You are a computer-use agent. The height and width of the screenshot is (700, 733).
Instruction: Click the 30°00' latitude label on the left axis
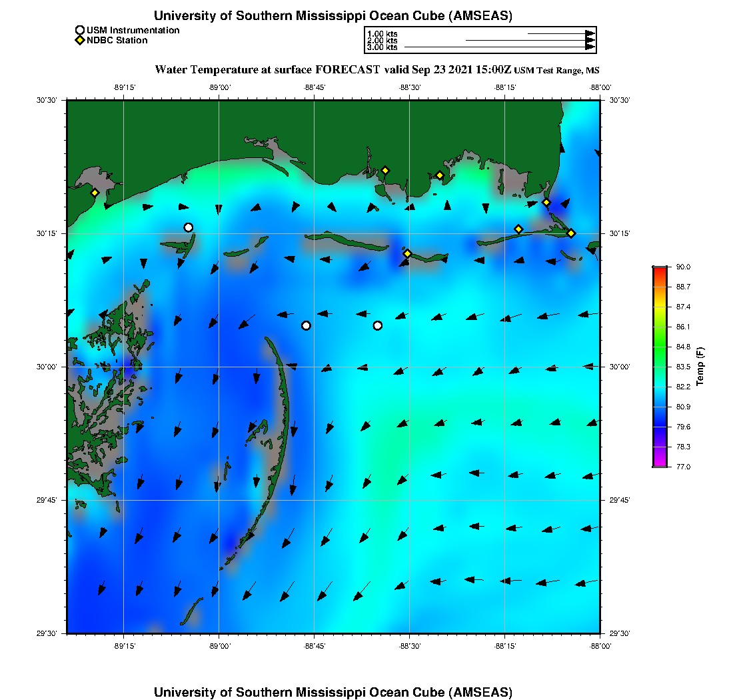click(47, 367)
